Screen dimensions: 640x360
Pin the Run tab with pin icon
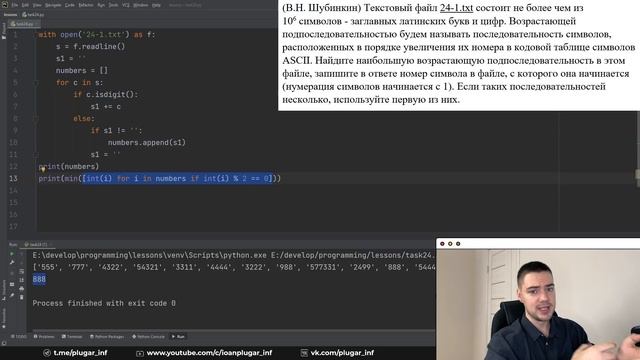click(x=12, y=295)
